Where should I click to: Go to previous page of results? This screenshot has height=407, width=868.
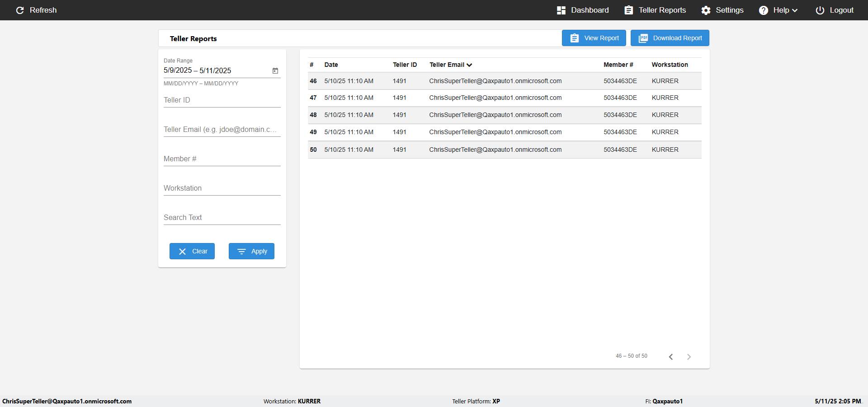[671, 357]
